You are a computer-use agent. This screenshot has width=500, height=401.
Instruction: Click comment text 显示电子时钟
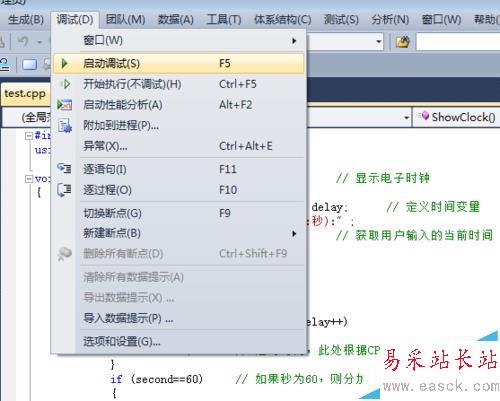point(392,178)
